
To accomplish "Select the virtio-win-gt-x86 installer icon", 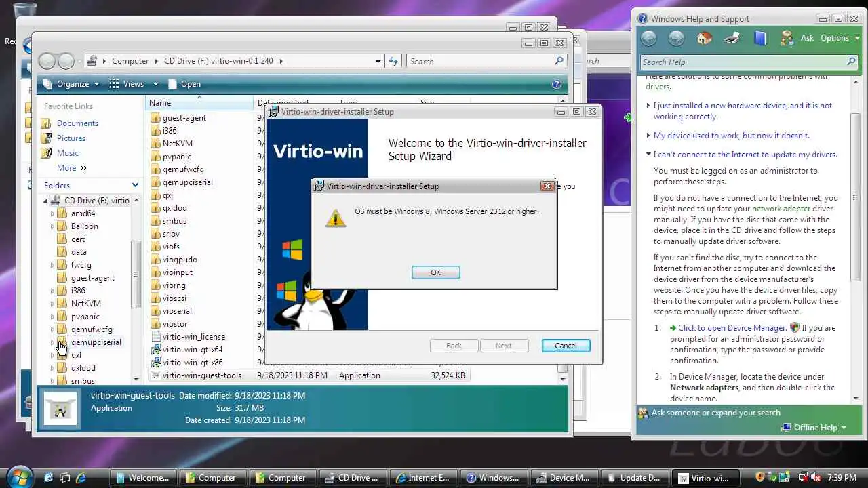I will 155,363.
